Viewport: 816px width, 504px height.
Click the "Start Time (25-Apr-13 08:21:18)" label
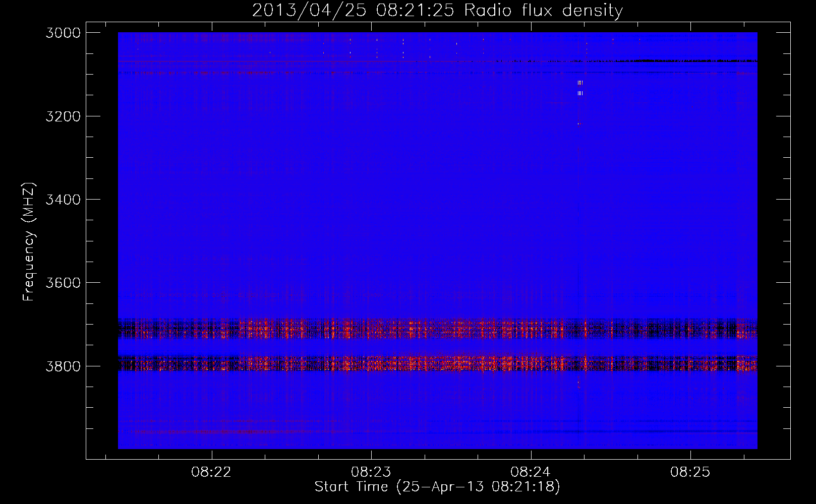437,487
